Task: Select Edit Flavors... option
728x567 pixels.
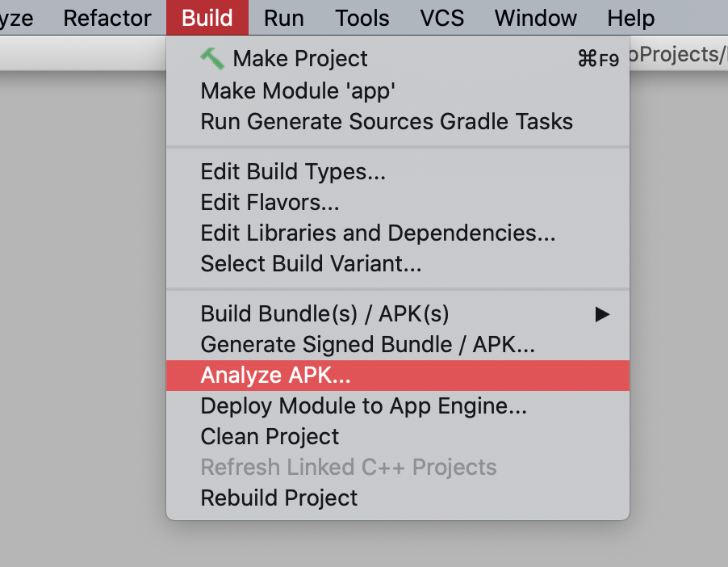Action: [x=270, y=203]
